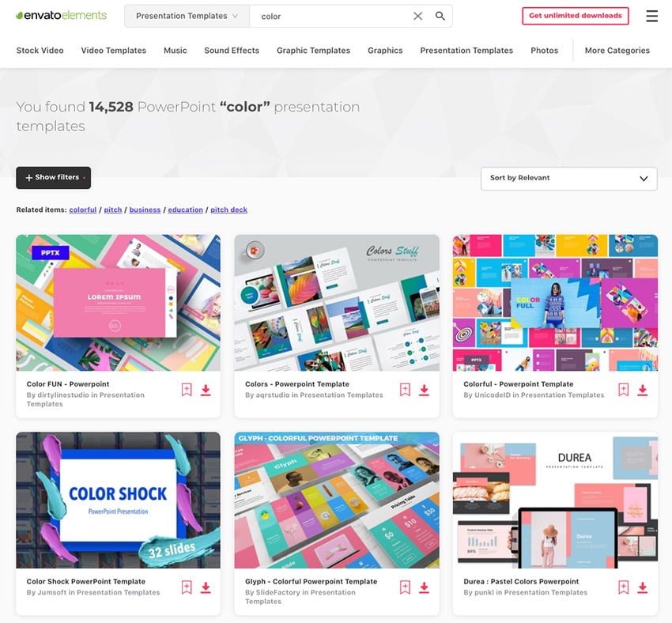Download Glyph Colorful Powerpoint Template
The height and width of the screenshot is (623, 672).
point(425,587)
